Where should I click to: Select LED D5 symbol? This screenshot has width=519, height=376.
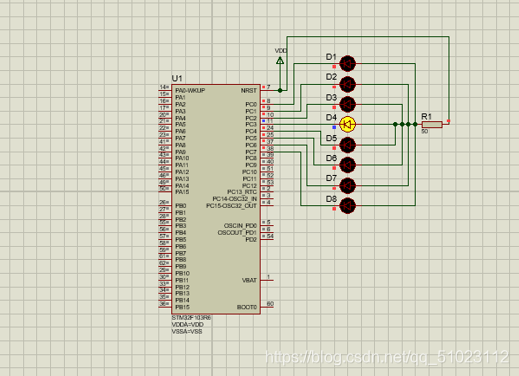(347, 145)
